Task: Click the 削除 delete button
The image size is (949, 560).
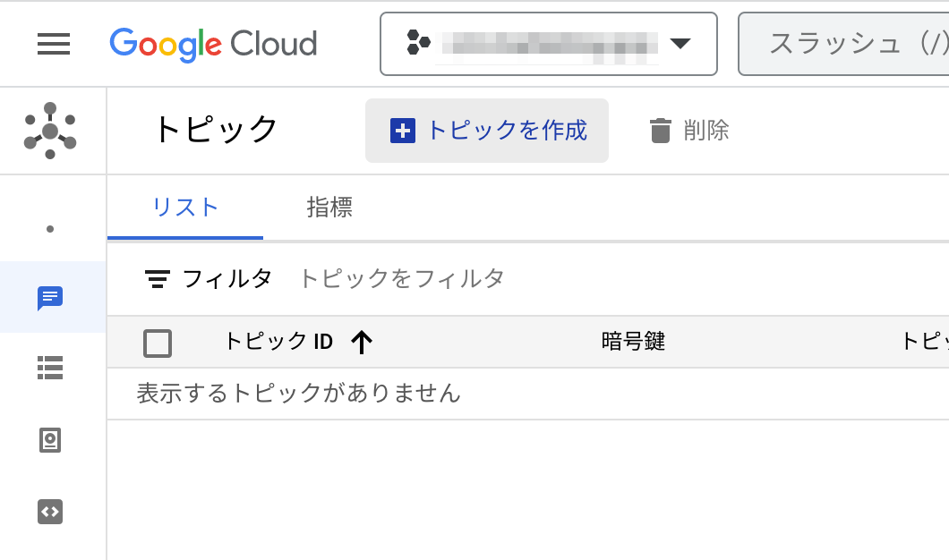Action: [x=689, y=131]
